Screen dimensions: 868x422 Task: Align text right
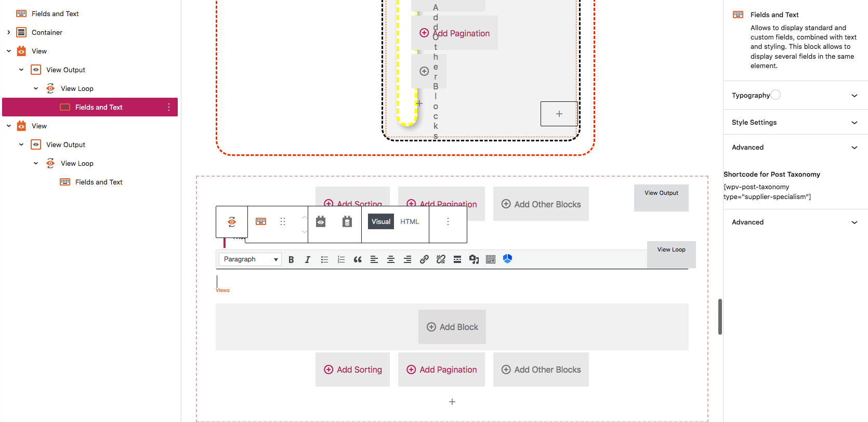tap(407, 259)
